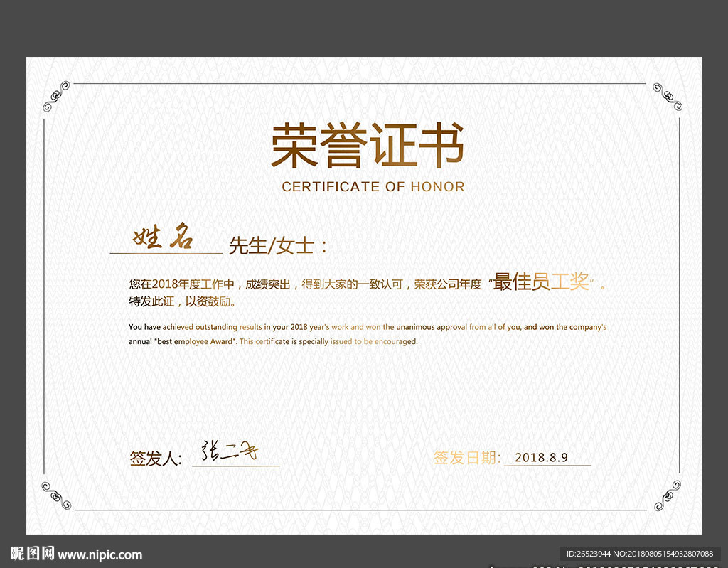Image resolution: width=728 pixels, height=568 pixels.
Task: Click the handwritten signature after 签发人
Action: tap(230, 451)
